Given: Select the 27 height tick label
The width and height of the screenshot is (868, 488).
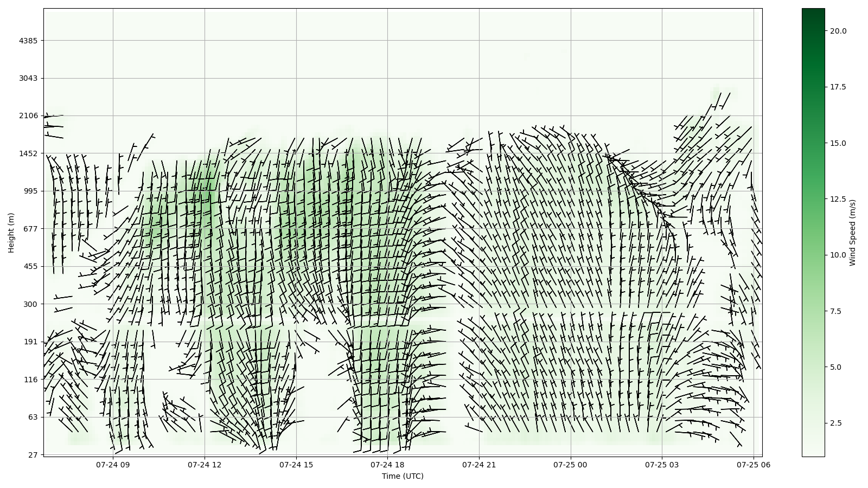Looking at the screenshot, I should tap(33, 455).
